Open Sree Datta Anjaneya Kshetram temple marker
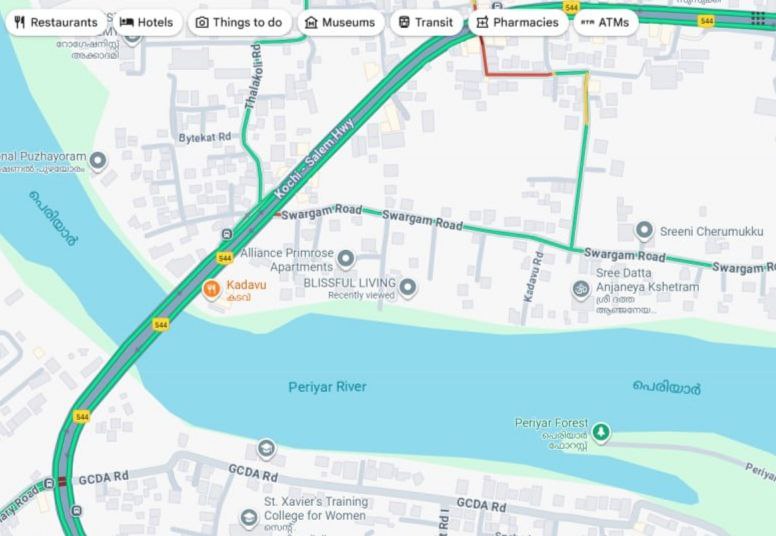Image resolution: width=776 pixels, height=536 pixels. tap(581, 290)
